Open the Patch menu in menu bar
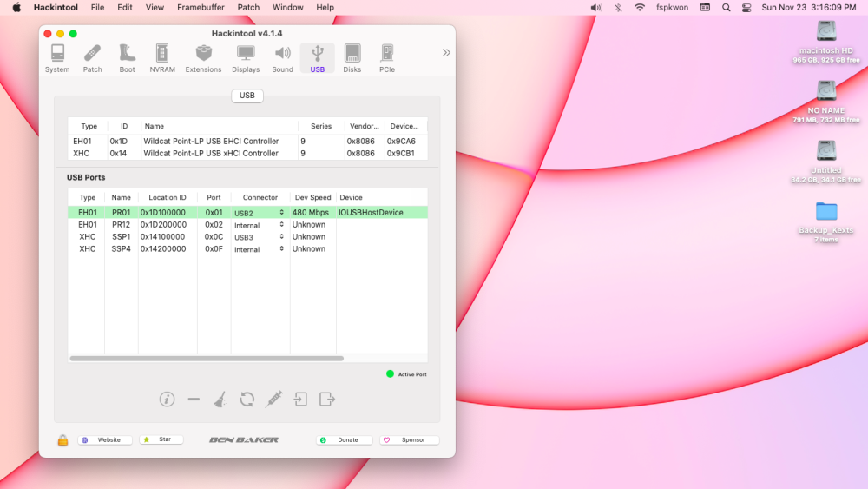The width and height of the screenshot is (868, 489). coord(248,7)
